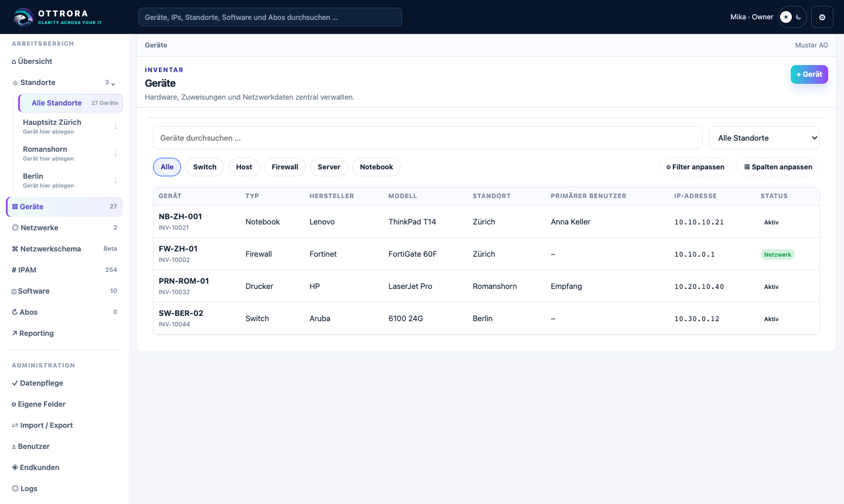Click the IPAM hash icon
Screen dimensions: 844x504
14,270
